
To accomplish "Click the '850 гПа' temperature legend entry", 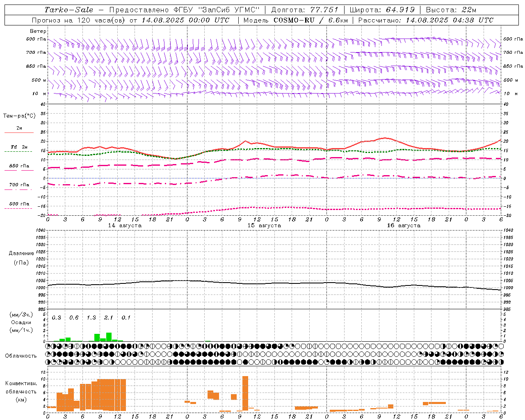I will point(19,166).
